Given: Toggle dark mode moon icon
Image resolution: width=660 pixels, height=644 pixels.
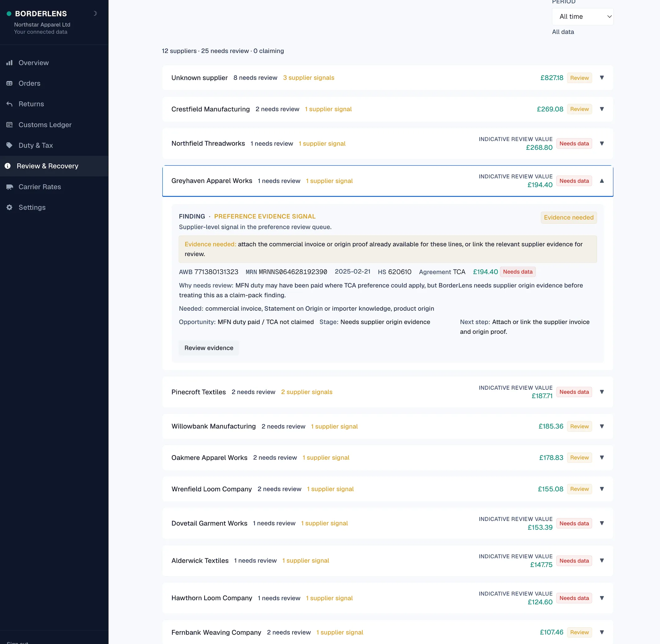Looking at the screenshot, I should pyautogui.click(x=95, y=14).
